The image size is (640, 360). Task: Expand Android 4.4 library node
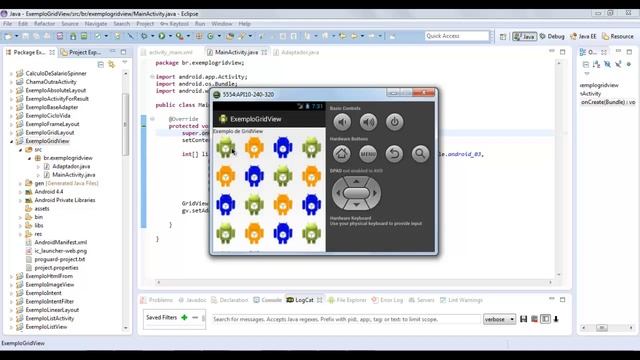click(x=20, y=192)
